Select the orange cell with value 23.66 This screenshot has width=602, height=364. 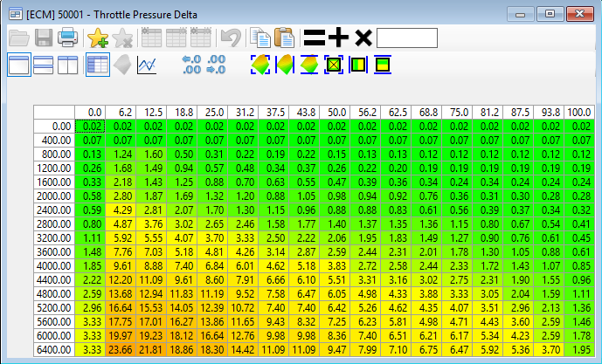[x=120, y=349]
